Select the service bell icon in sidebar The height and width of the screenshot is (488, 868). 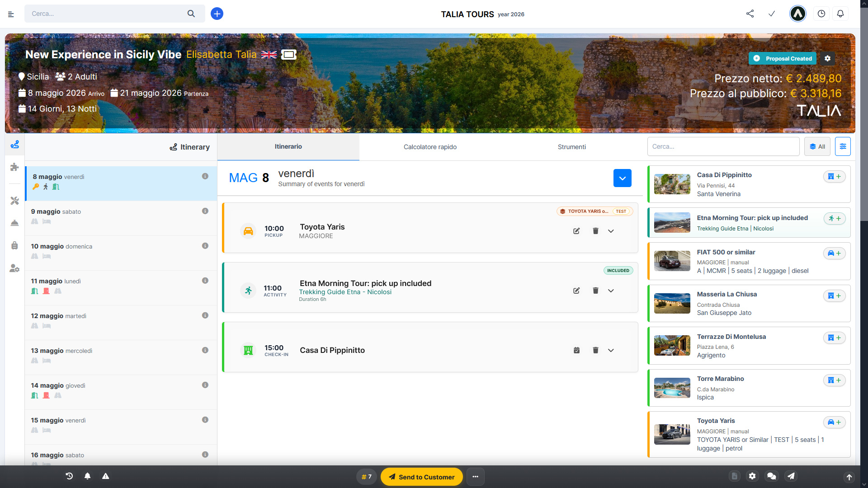point(14,223)
